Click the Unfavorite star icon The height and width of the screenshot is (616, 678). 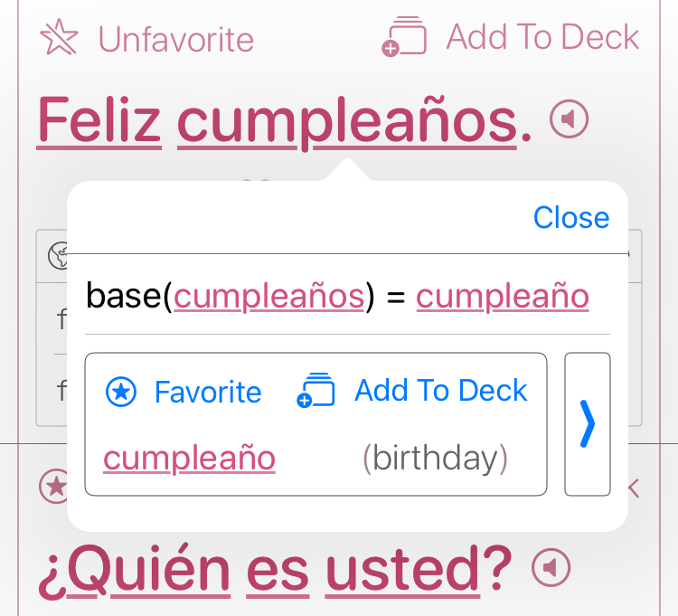(x=60, y=38)
